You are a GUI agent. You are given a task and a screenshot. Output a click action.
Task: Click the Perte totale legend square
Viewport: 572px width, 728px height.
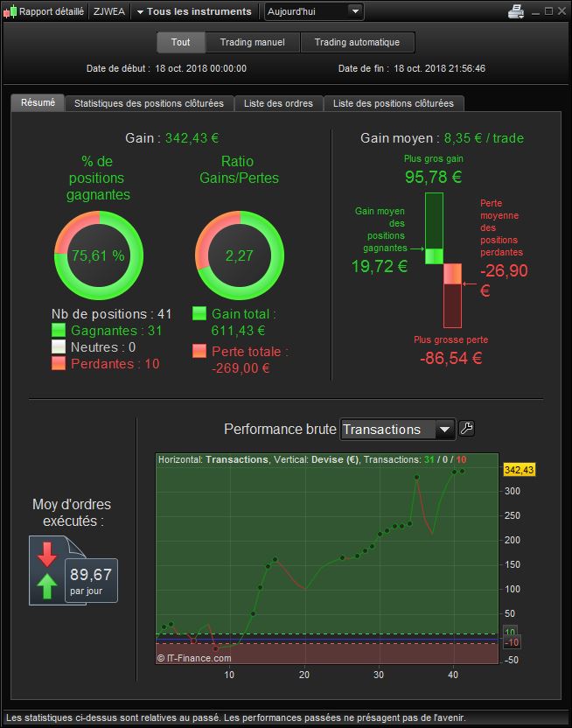199,351
